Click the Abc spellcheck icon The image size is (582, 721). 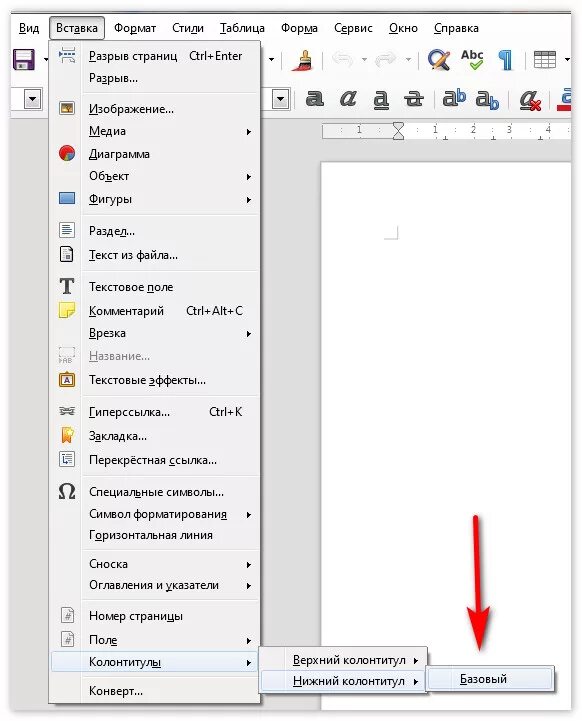[x=472, y=59]
